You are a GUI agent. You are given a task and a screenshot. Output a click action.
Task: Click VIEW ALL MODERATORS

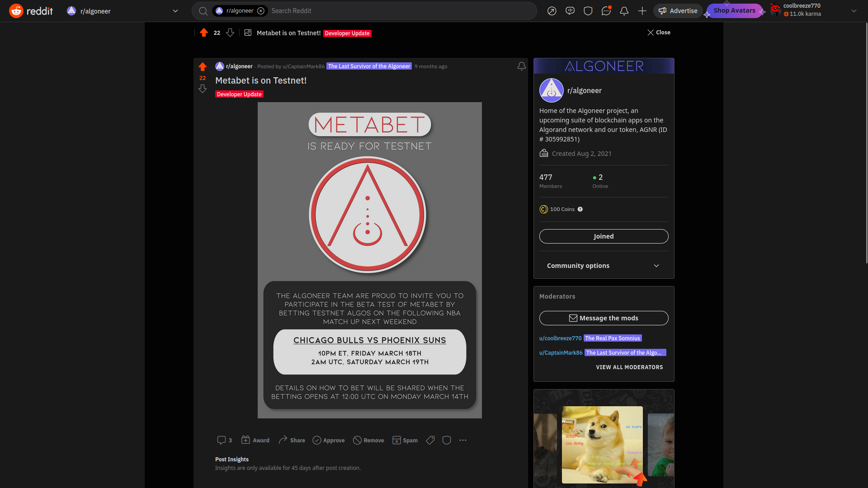[x=629, y=367]
